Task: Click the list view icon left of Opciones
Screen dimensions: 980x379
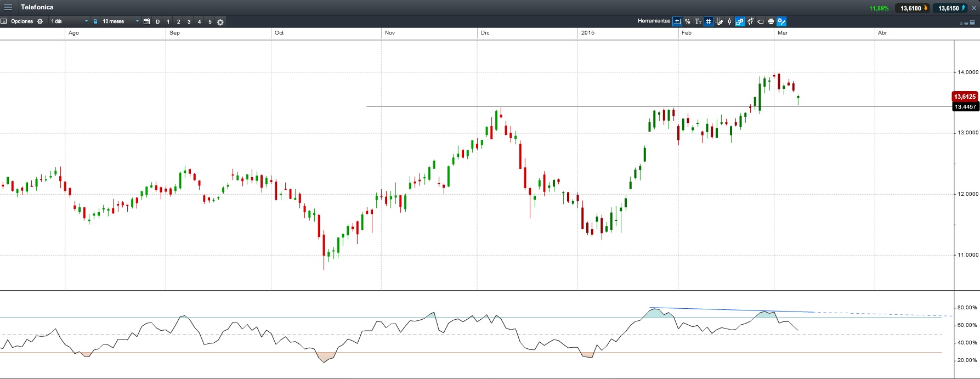Action: coord(4,21)
